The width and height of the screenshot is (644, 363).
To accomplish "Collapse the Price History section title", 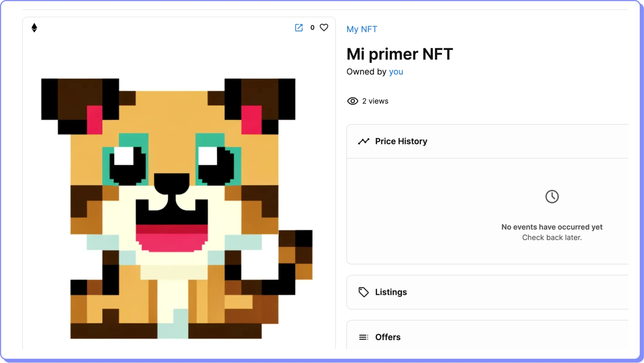I will pyautogui.click(x=401, y=141).
